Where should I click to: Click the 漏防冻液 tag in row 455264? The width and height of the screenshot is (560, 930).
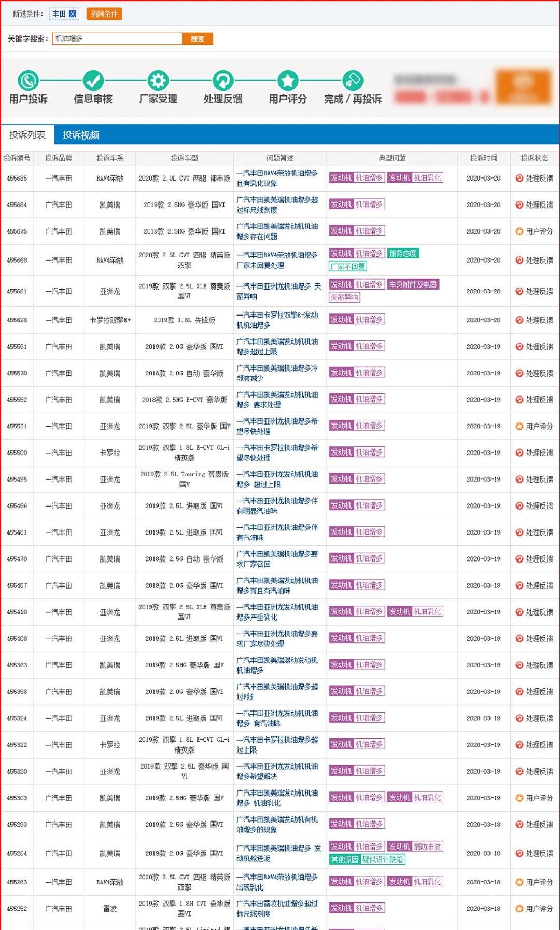428,846
